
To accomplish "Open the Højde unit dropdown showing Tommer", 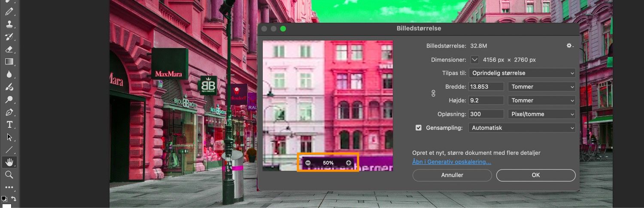I will click(x=542, y=100).
